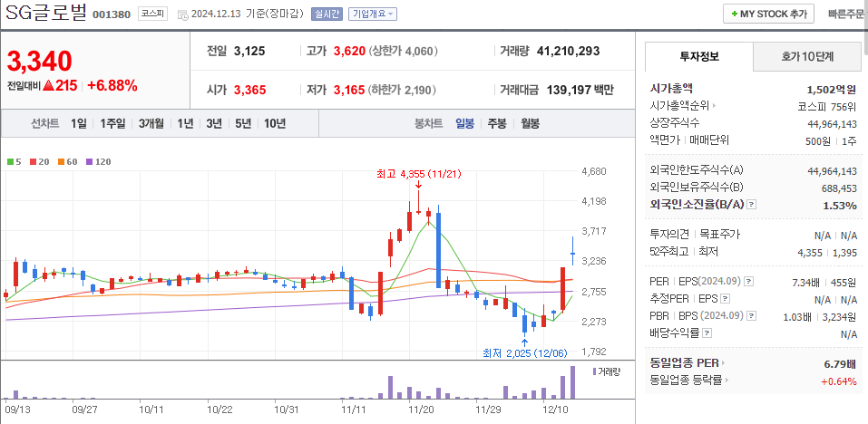Switch to the 호가10단계 tab

tap(807, 56)
